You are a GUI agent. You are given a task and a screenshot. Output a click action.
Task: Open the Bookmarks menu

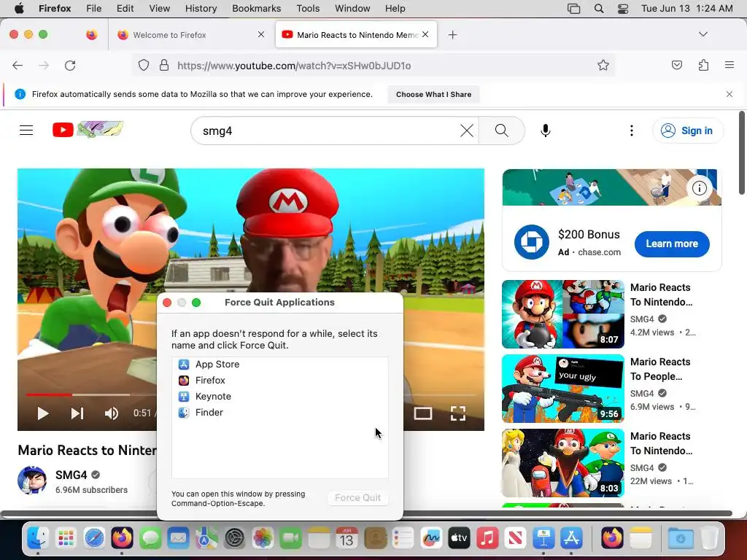point(256,9)
